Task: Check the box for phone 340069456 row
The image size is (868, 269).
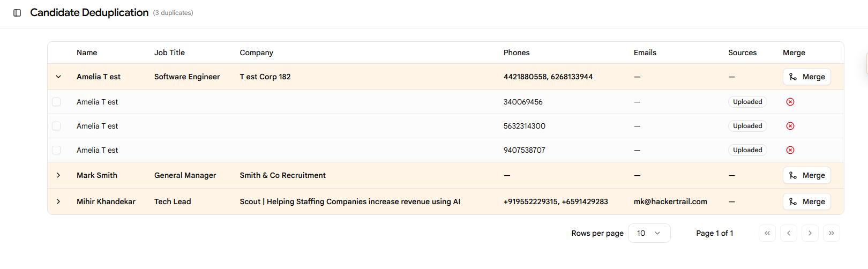Action: point(56,102)
